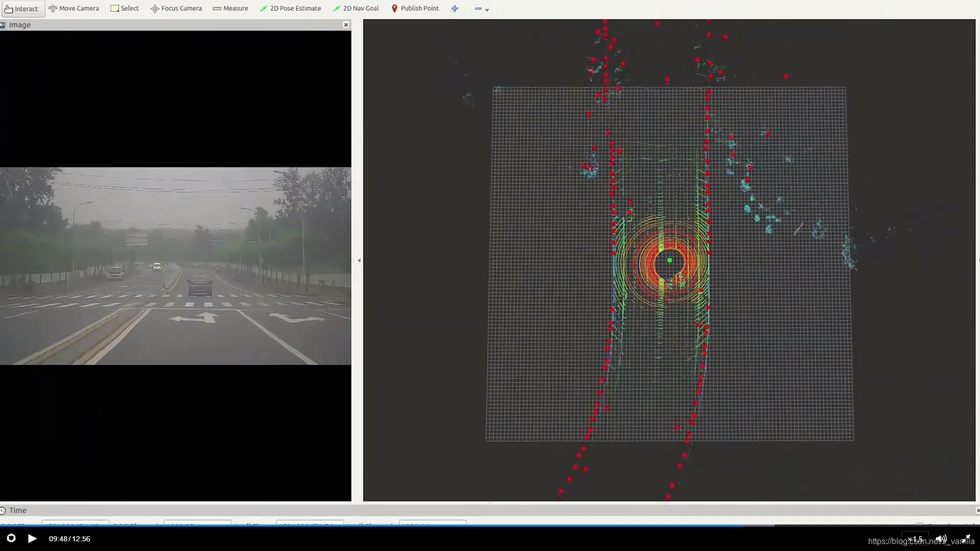This screenshot has height=551, width=980.
Task: Activate the Focus Camera tool
Action: tap(176, 9)
